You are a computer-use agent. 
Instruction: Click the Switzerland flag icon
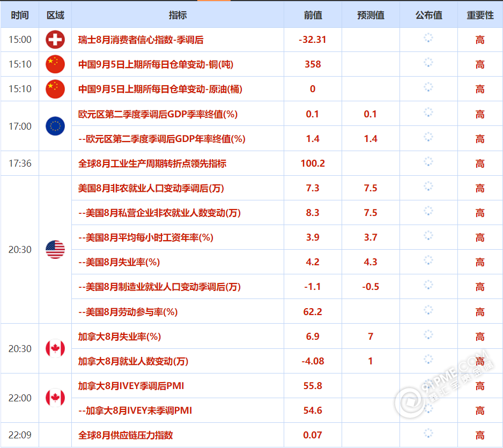coord(55,40)
